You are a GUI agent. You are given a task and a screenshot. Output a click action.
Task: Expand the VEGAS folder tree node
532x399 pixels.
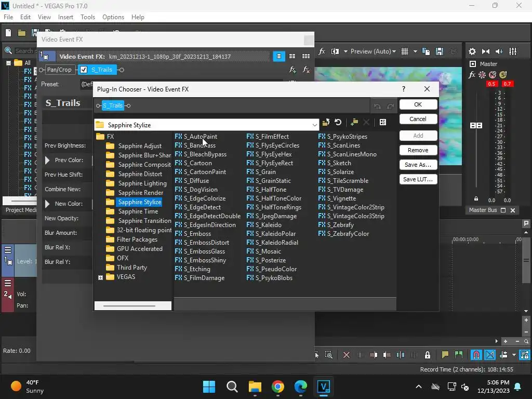(x=100, y=277)
